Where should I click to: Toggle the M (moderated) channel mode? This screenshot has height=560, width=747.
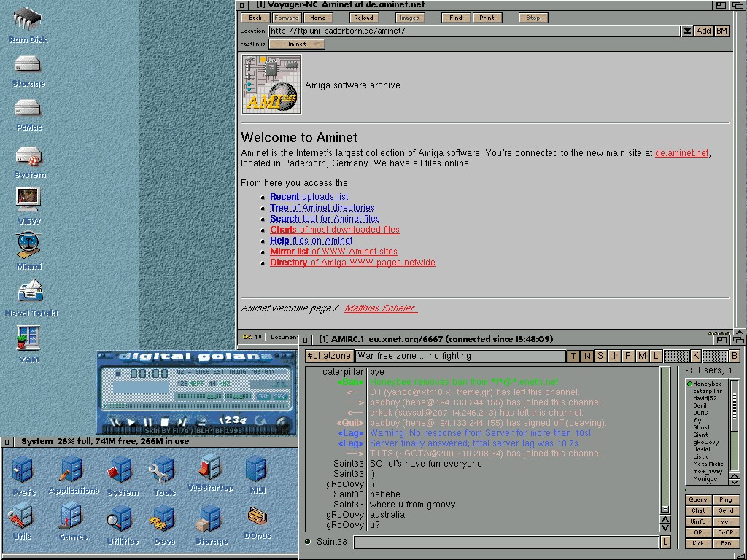coord(642,356)
